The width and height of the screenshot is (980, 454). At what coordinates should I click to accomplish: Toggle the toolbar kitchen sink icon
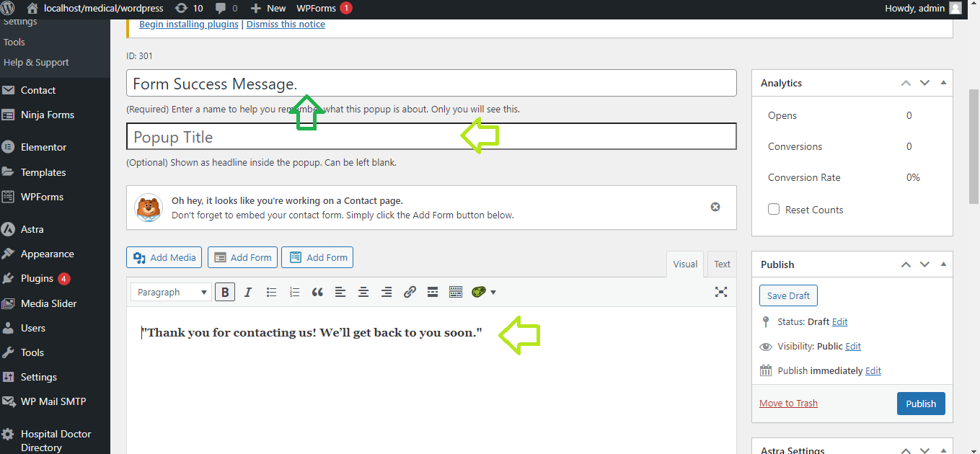point(455,292)
